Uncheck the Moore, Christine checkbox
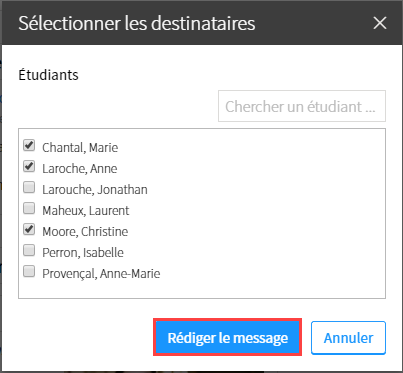The height and width of the screenshot is (373, 403). pos(29,229)
